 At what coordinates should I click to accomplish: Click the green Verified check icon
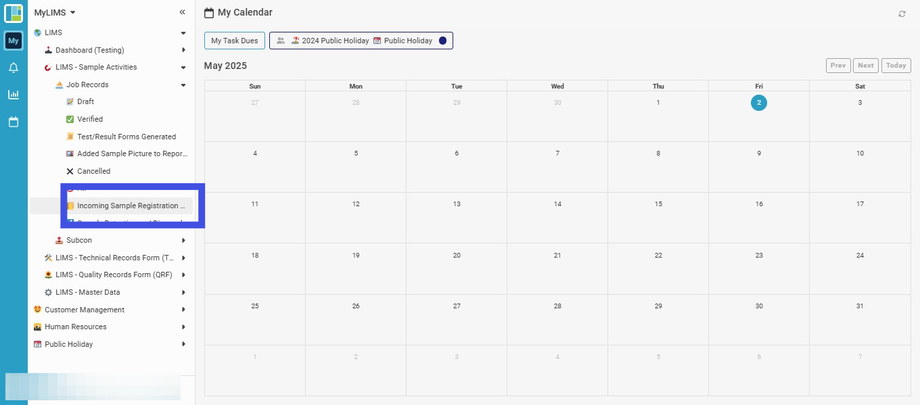[70, 119]
